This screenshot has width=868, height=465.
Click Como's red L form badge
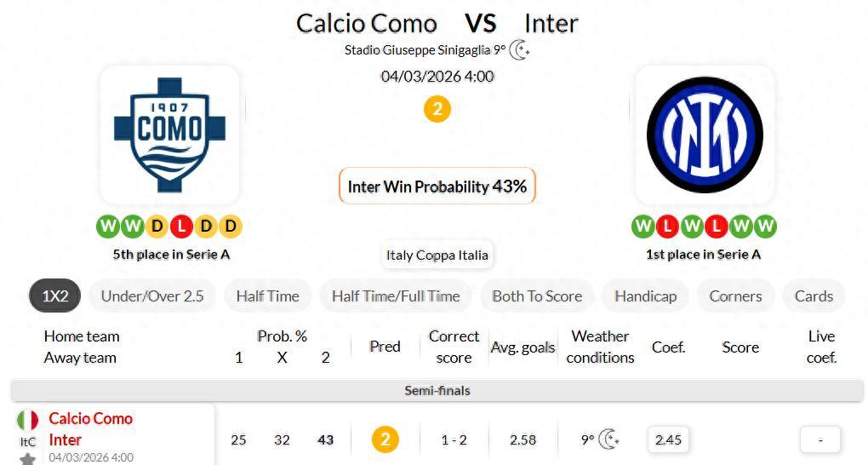click(x=181, y=227)
